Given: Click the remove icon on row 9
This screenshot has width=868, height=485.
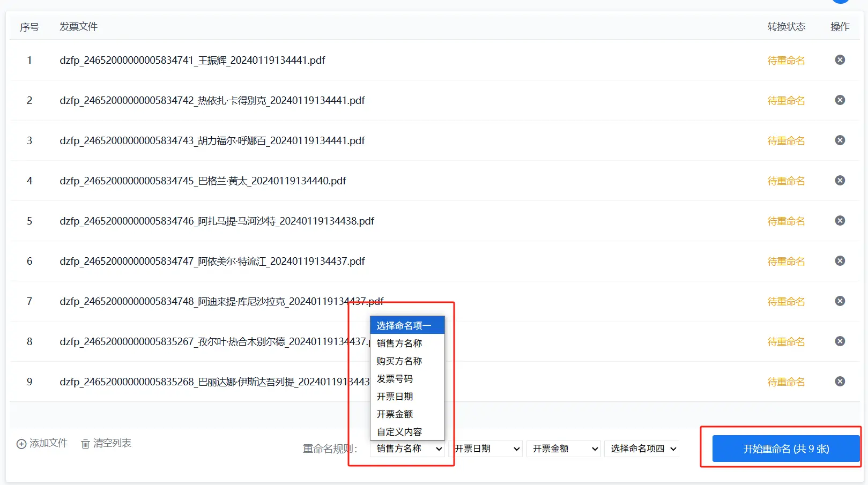Looking at the screenshot, I should tap(840, 382).
